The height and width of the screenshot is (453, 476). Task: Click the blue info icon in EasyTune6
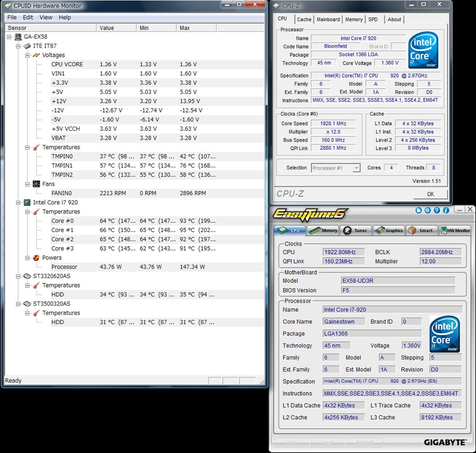coord(445,211)
